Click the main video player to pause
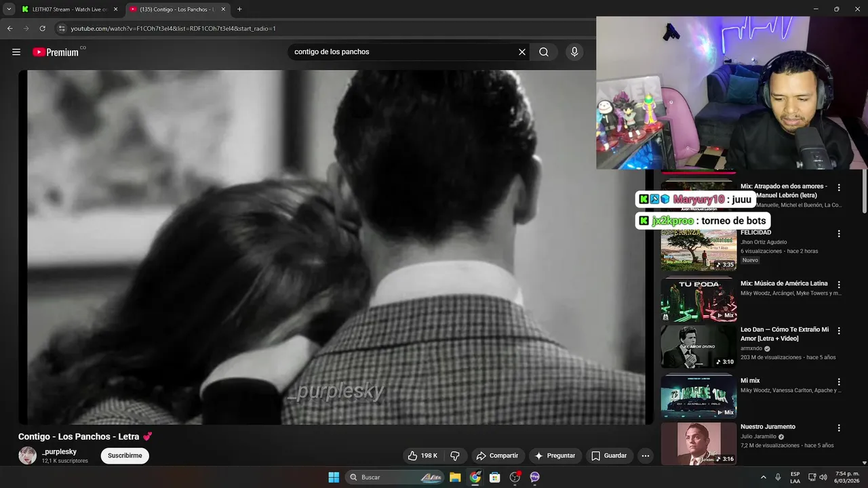Viewport: 868px width, 488px height. click(336, 247)
